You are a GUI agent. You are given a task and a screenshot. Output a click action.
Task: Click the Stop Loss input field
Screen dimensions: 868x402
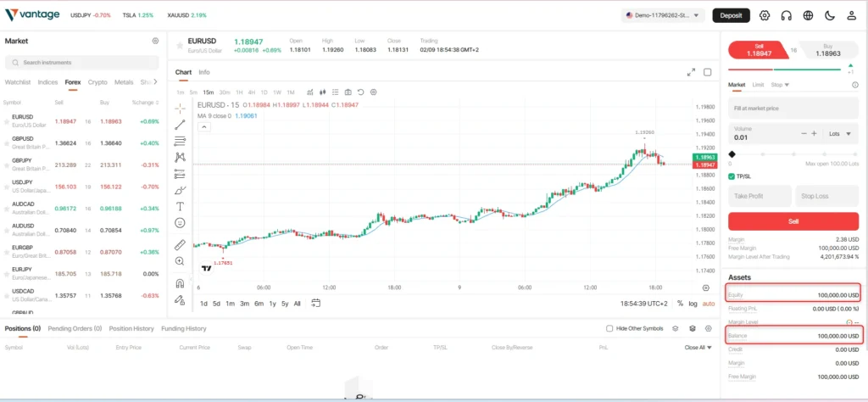(x=826, y=196)
